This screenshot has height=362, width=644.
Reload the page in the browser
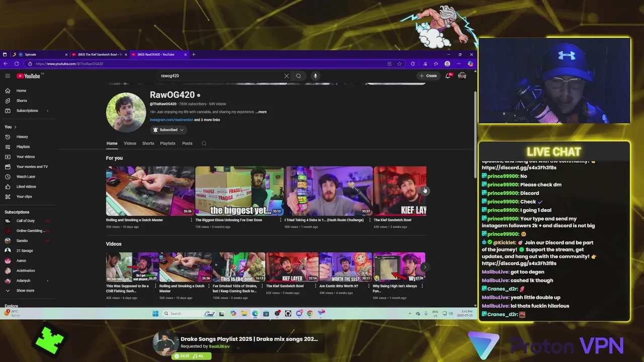(x=17, y=64)
